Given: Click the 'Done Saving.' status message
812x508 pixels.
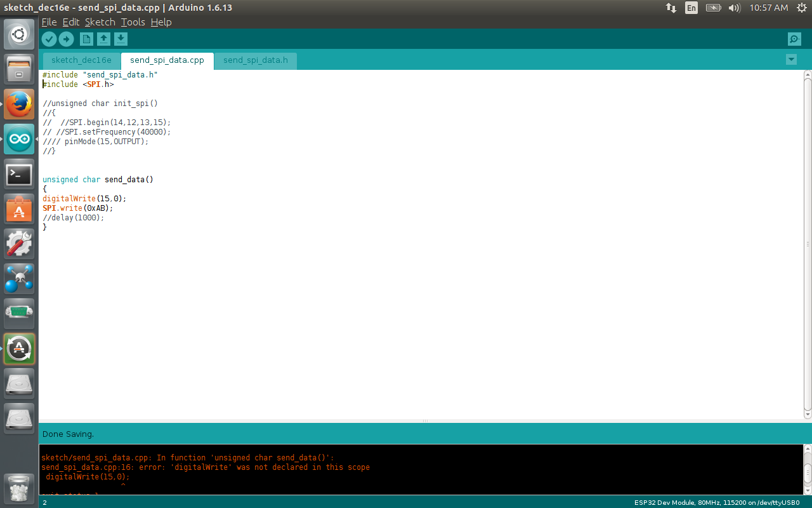Looking at the screenshot, I should click(68, 434).
